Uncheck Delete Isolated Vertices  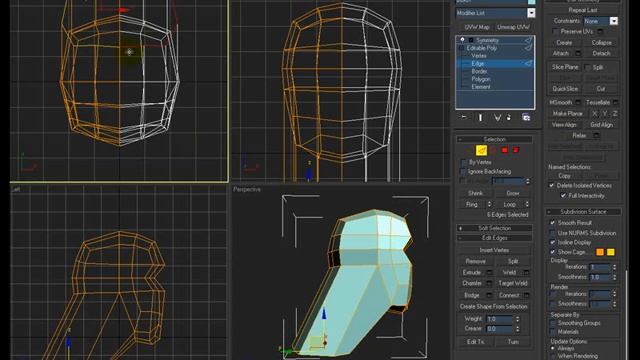552,186
